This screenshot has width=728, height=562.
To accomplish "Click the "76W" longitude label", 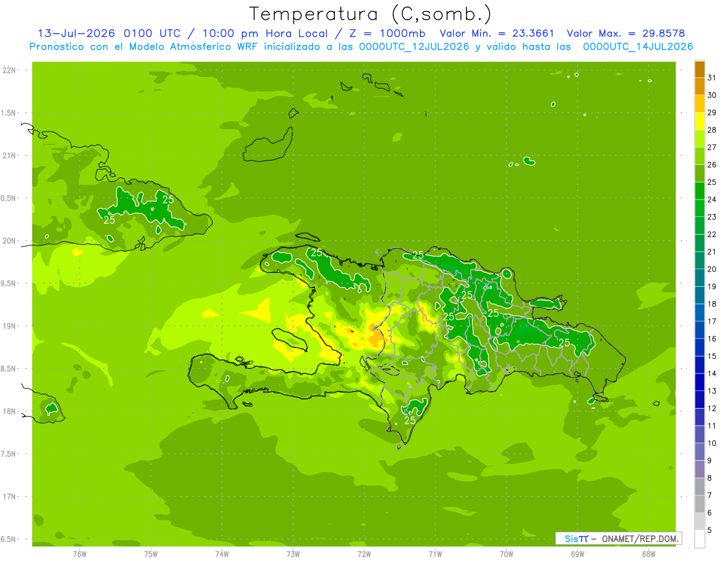I will [x=79, y=554].
